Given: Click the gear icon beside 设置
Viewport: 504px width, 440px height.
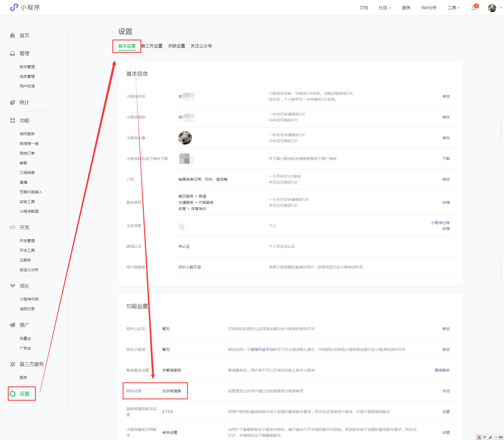Looking at the screenshot, I should [x=13, y=394].
